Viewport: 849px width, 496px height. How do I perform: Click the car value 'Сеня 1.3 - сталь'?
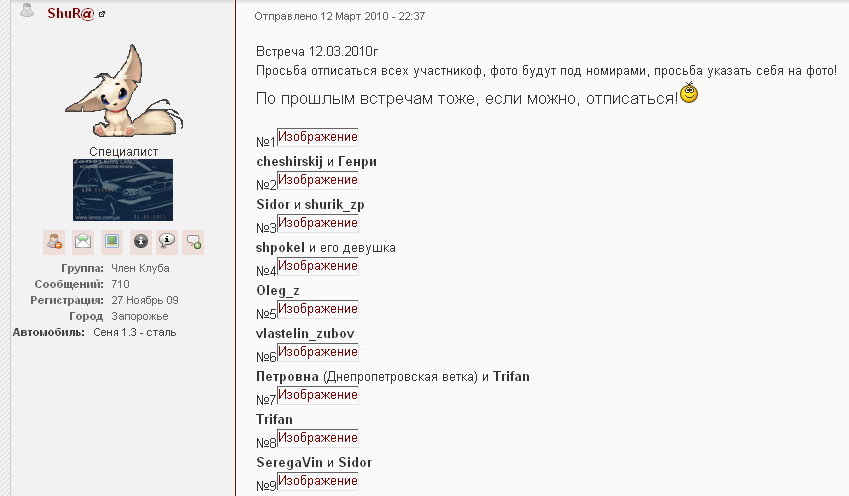pyautogui.click(x=135, y=332)
